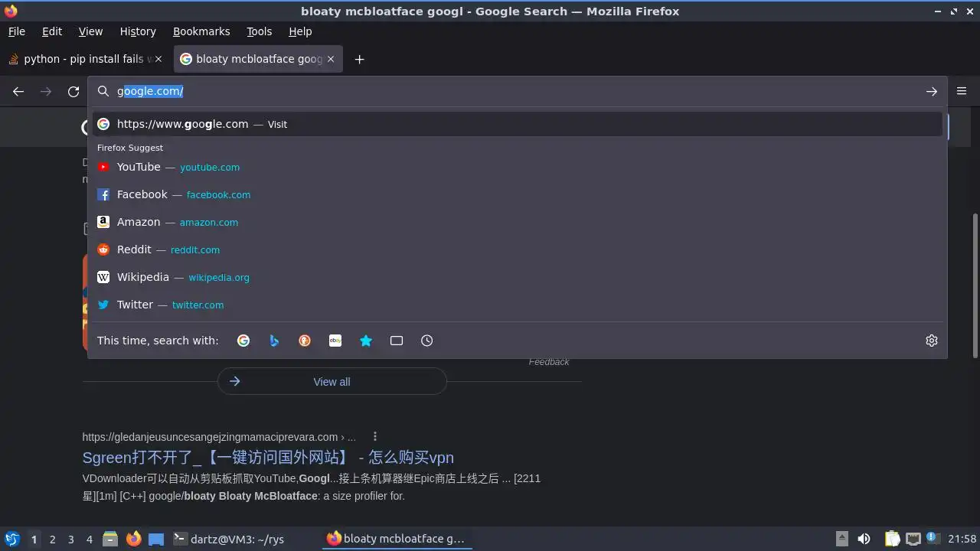Open the Sgreen search result title link
Screen dimensions: 980x551
268,458
